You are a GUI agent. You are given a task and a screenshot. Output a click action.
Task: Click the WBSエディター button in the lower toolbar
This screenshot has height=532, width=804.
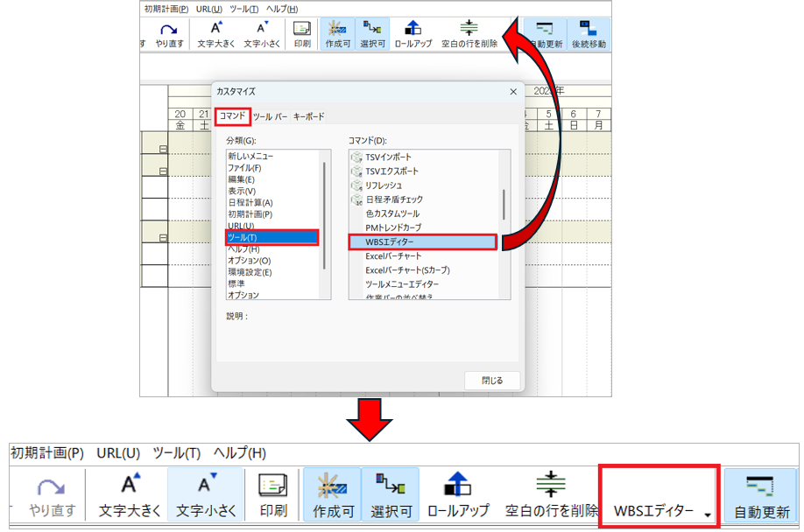[x=652, y=511]
